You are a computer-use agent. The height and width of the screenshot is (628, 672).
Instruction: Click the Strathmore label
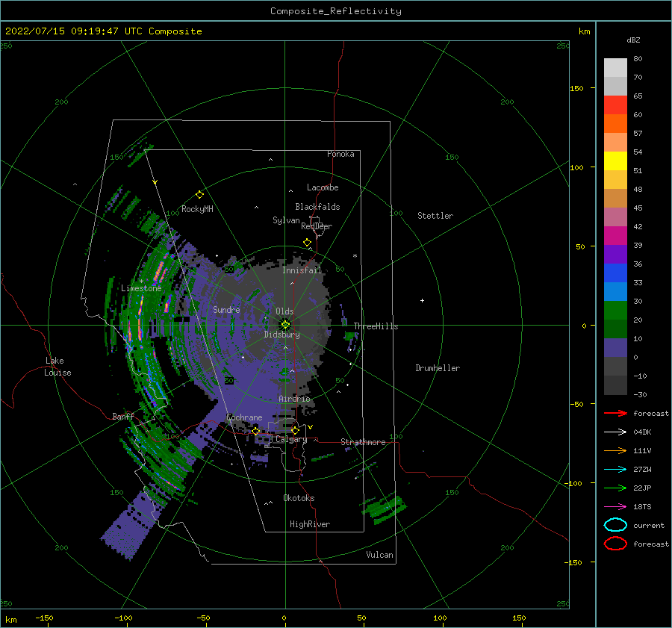click(x=364, y=442)
